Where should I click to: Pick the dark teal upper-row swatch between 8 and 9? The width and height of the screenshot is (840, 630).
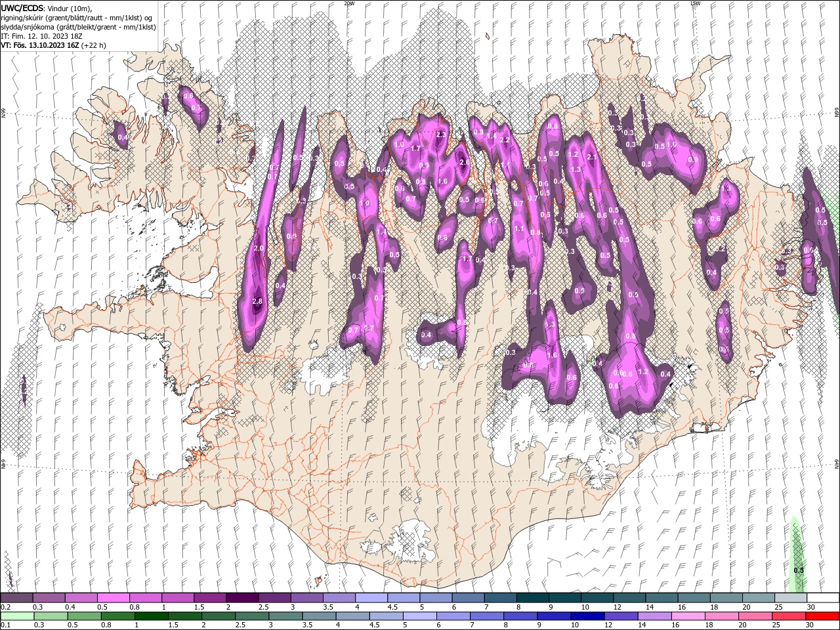(532, 597)
